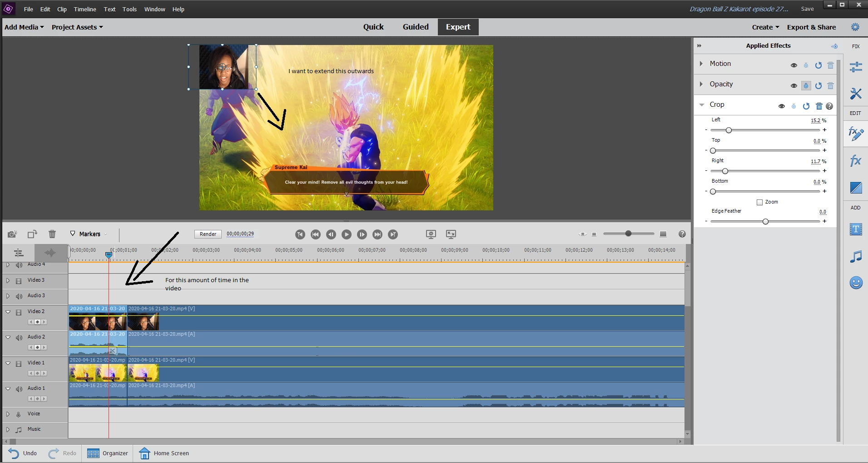Delete the Crop effect
Screen dimensions: 868x463
(x=819, y=106)
